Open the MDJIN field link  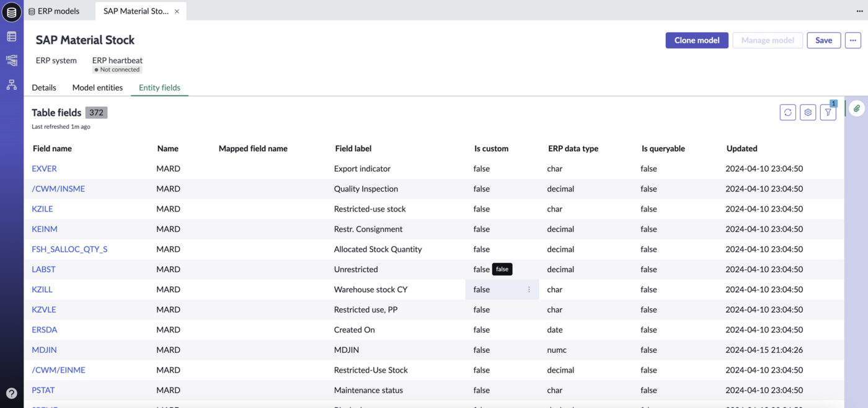point(44,350)
